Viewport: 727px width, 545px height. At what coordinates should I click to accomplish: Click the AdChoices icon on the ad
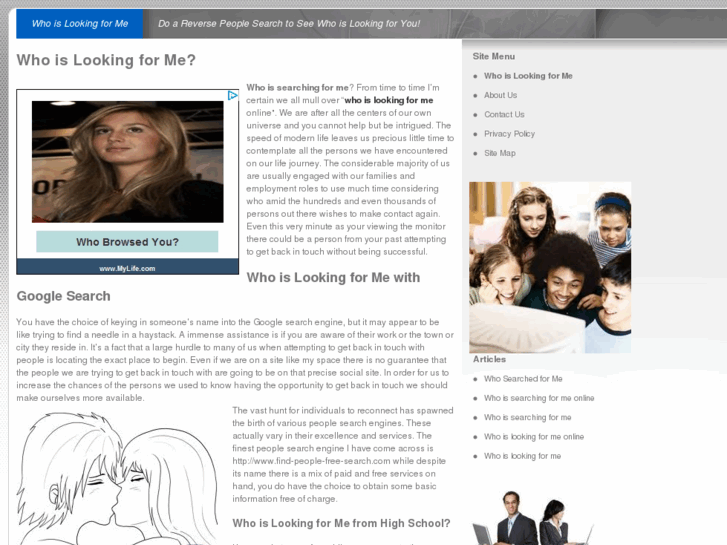233,96
